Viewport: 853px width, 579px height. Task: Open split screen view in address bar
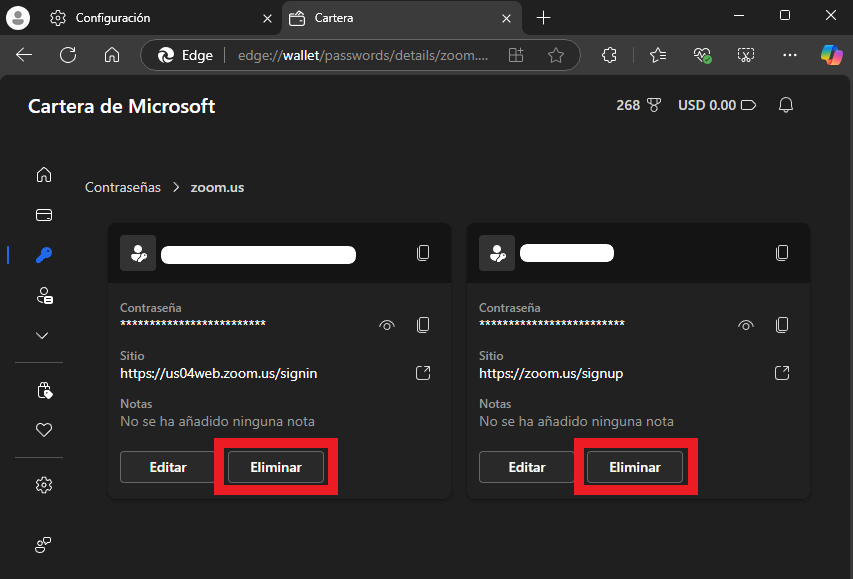tap(516, 55)
